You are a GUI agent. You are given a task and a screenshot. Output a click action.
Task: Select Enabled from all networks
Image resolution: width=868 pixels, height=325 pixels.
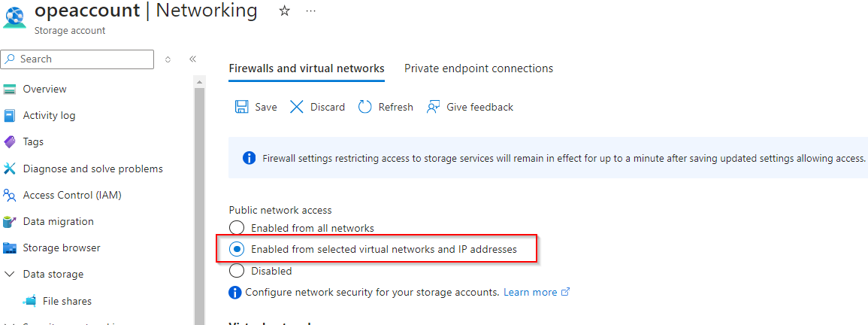tap(237, 228)
